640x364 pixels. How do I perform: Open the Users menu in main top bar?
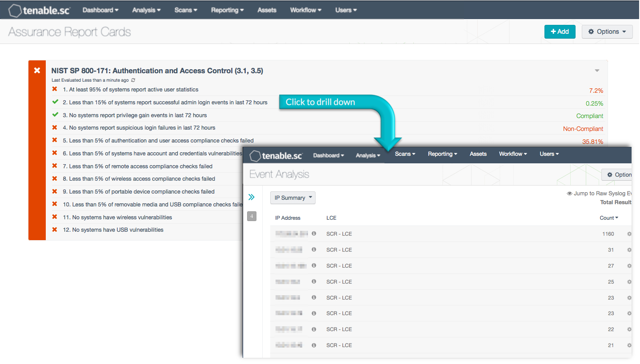click(346, 10)
